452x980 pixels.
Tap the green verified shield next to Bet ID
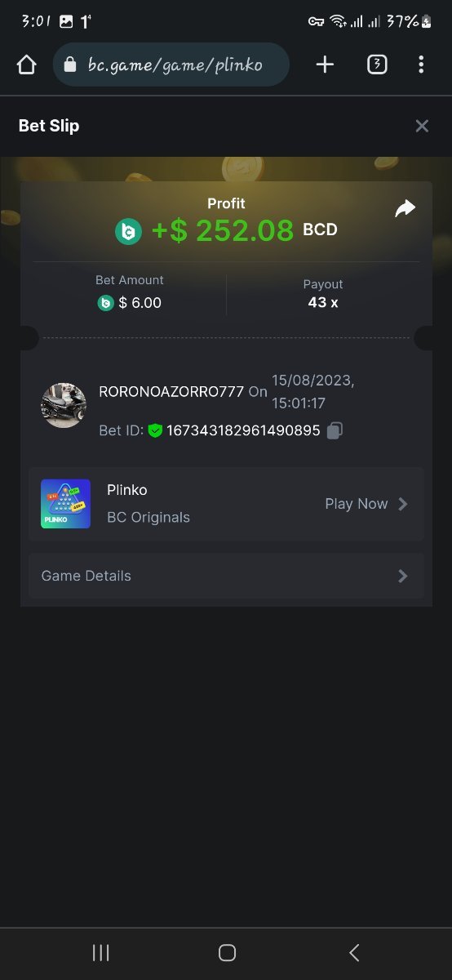pos(155,430)
